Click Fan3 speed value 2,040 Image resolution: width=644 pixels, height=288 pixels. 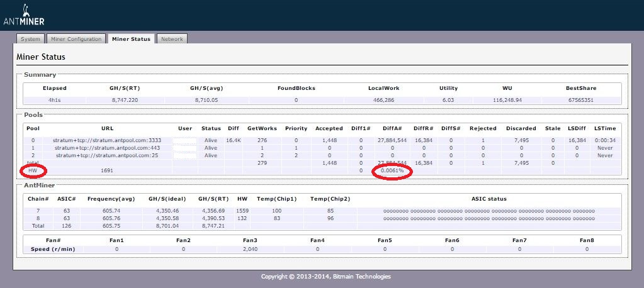(250, 249)
